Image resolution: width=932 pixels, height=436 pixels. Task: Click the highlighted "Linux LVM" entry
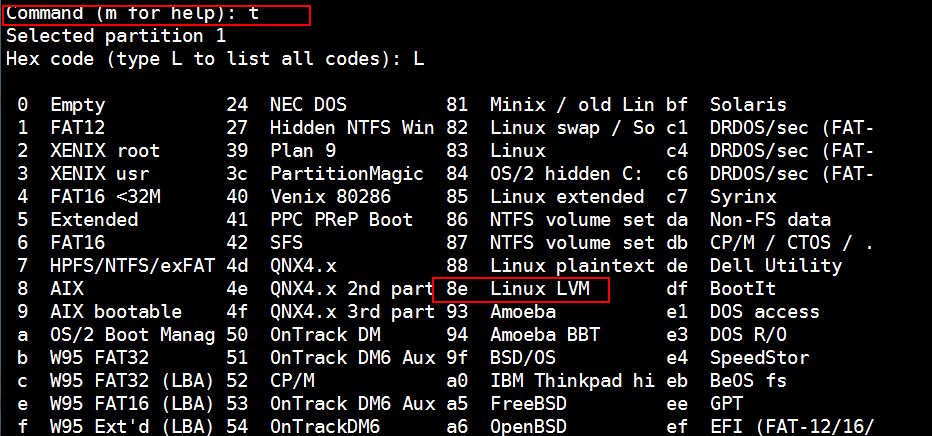[540, 289]
